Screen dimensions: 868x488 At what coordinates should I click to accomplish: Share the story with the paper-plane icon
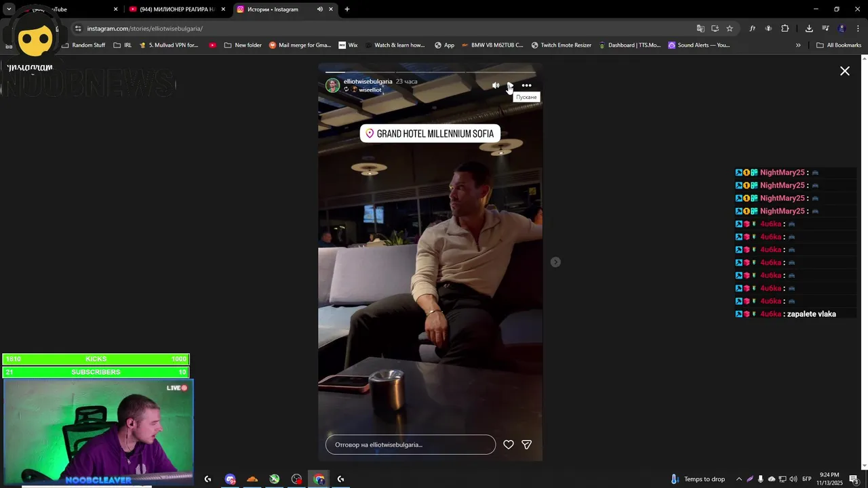(526, 445)
